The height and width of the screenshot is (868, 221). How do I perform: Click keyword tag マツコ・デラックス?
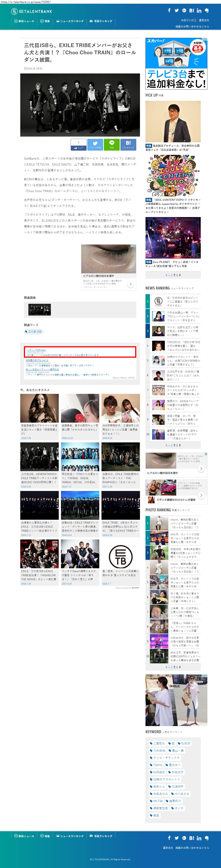[x=165, y=758]
